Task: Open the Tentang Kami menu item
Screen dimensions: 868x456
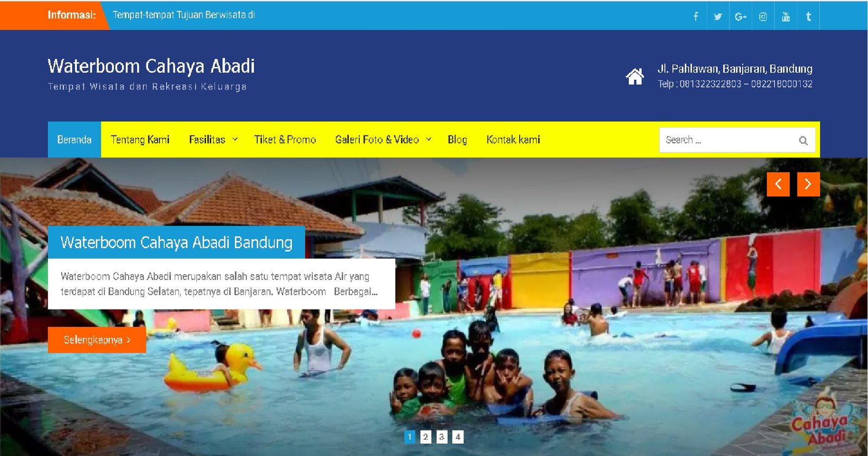Action: (x=140, y=140)
